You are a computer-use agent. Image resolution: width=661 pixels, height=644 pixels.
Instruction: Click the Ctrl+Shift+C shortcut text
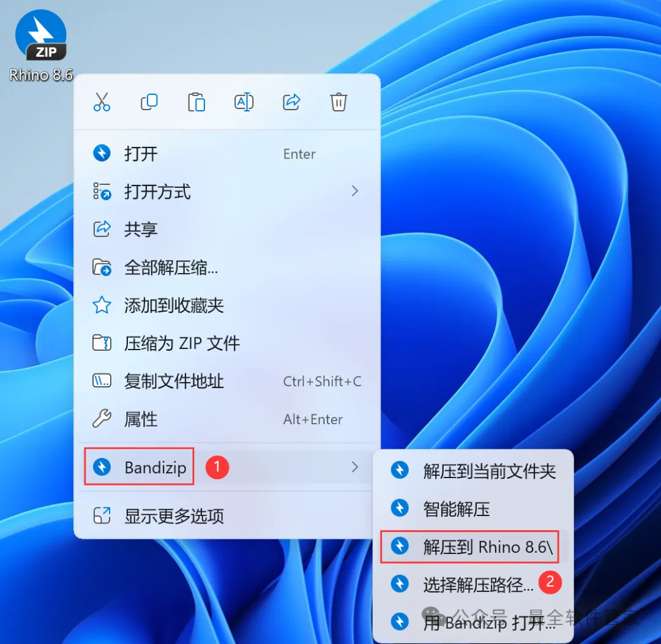click(x=322, y=381)
